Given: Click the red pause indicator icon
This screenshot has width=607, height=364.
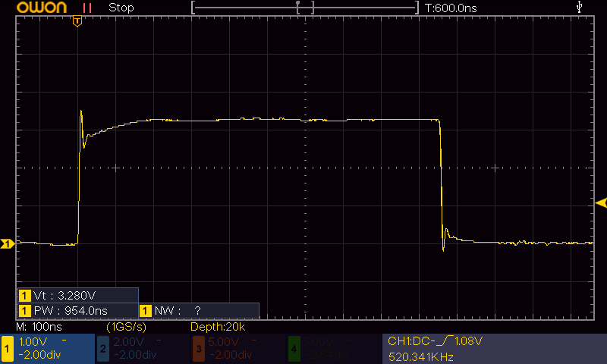Looking at the screenshot, I should tap(88, 8).
